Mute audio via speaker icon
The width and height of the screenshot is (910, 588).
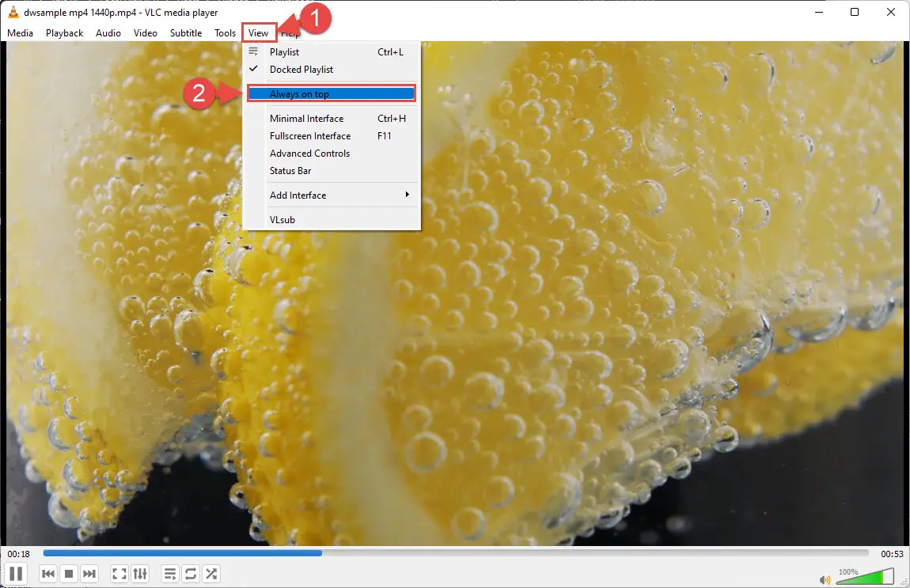tap(825, 579)
